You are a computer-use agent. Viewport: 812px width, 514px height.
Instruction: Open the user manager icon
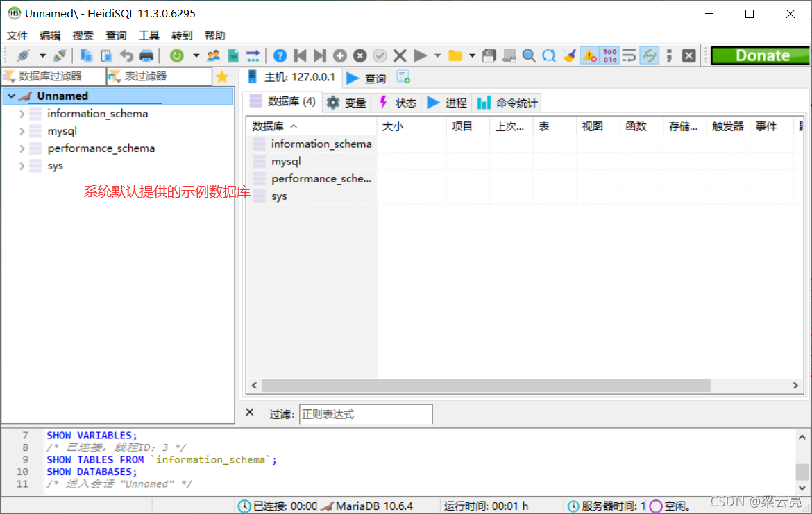[213, 55]
